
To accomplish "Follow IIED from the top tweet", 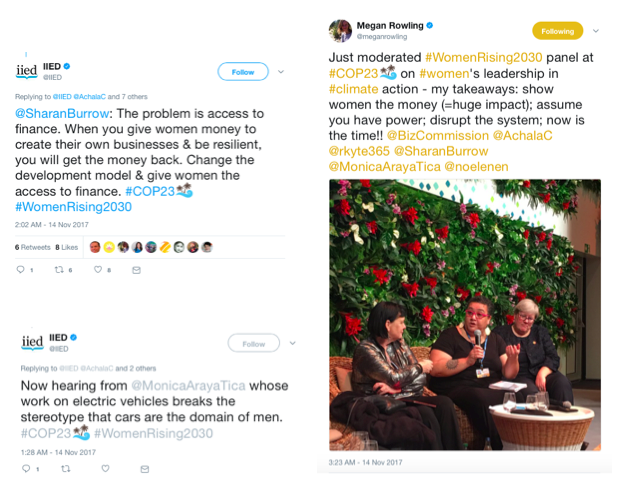I will [243, 72].
